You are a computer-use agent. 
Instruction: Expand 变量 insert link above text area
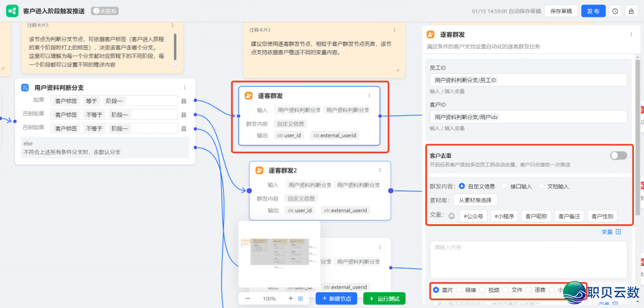(611, 232)
